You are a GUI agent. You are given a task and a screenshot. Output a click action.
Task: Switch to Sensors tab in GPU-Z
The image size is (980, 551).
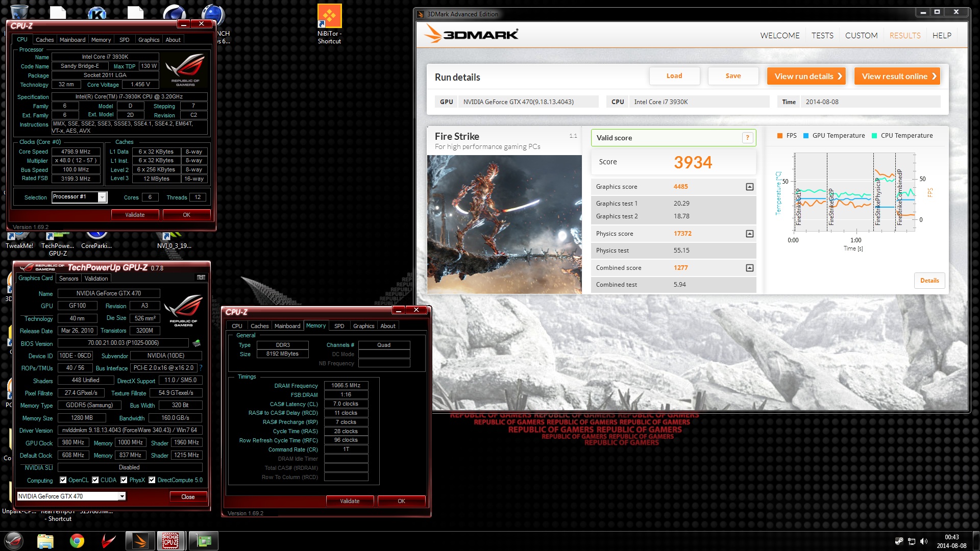point(68,279)
